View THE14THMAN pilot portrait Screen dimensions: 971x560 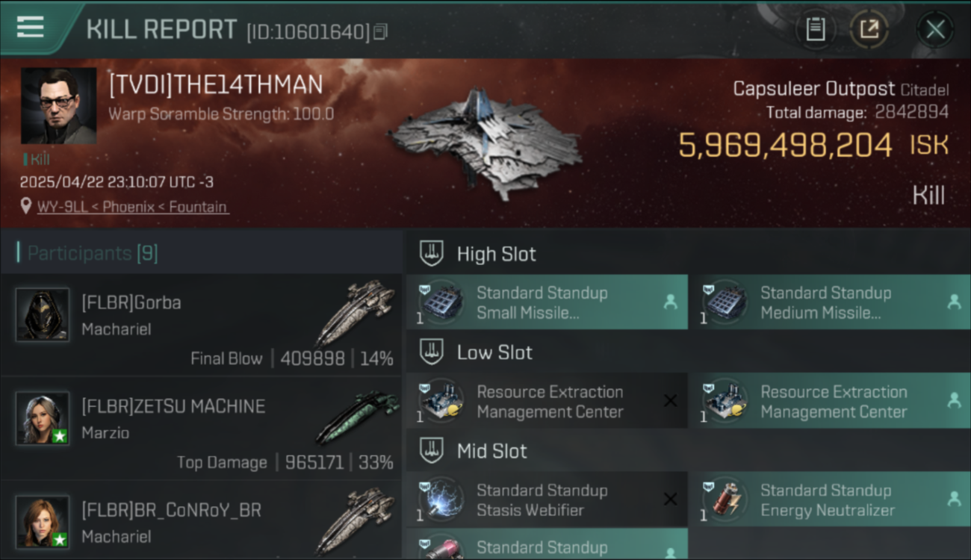coord(58,105)
